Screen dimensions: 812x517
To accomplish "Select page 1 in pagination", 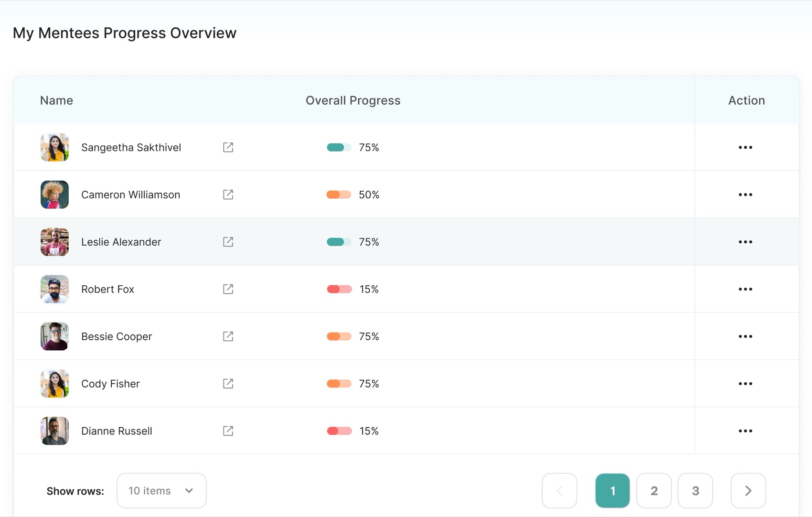I will [x=612, y=491].
